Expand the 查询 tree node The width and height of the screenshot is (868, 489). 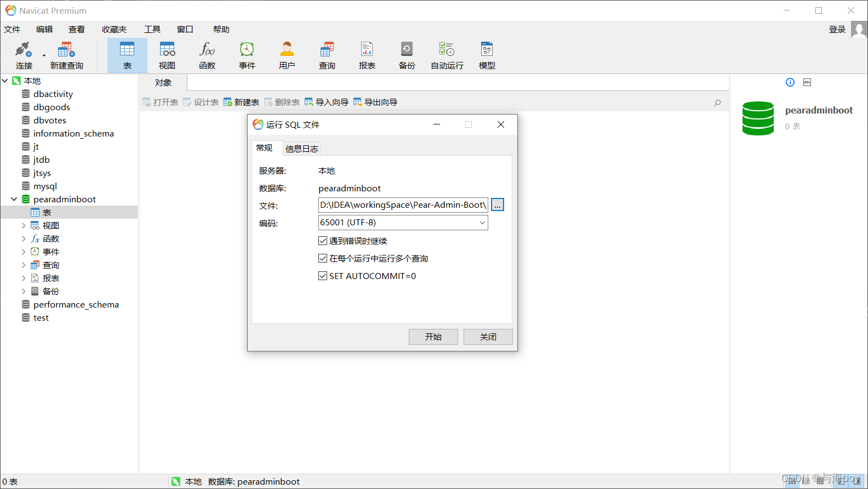tap(24, 265)
